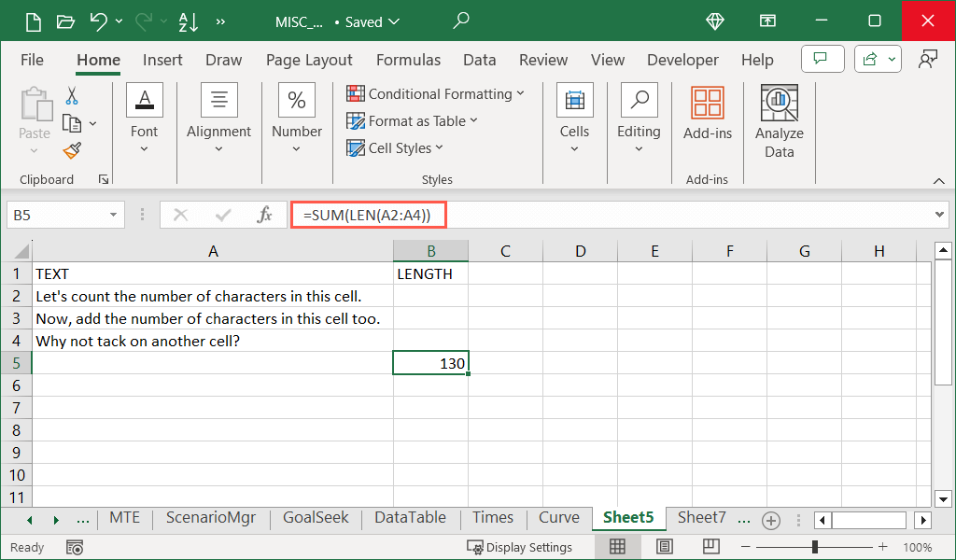Click the Cut scissors icon
Image resolution: width=956 pixels, height=560 pixels.
click(x=72, y=95)
